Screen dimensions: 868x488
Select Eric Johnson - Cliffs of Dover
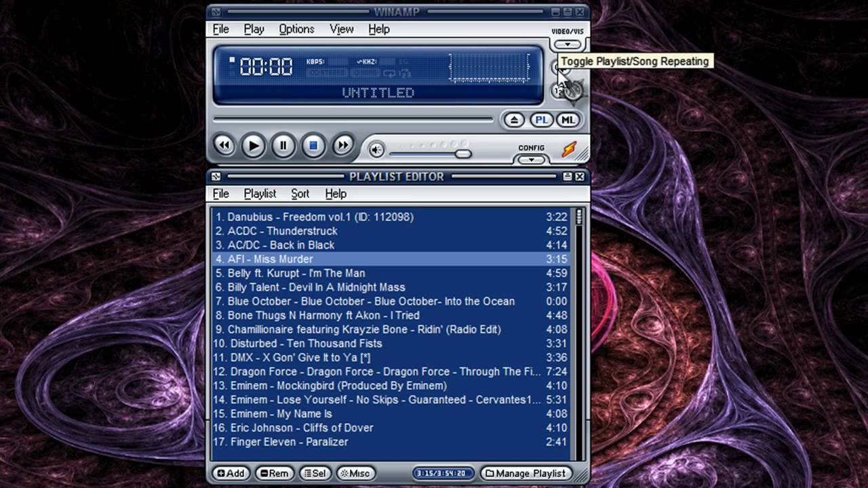[391, 428]
